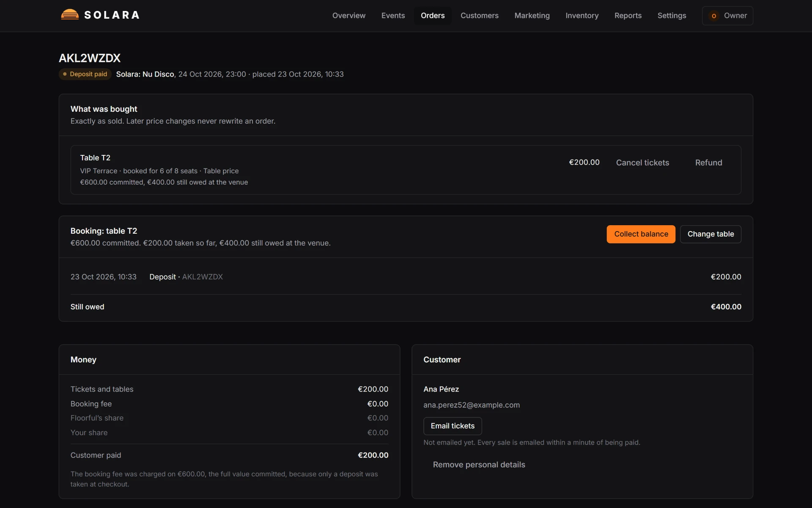Screen dimensions: 812x508
Task: Click the Booking fee row label
Action: click(91, 404)
